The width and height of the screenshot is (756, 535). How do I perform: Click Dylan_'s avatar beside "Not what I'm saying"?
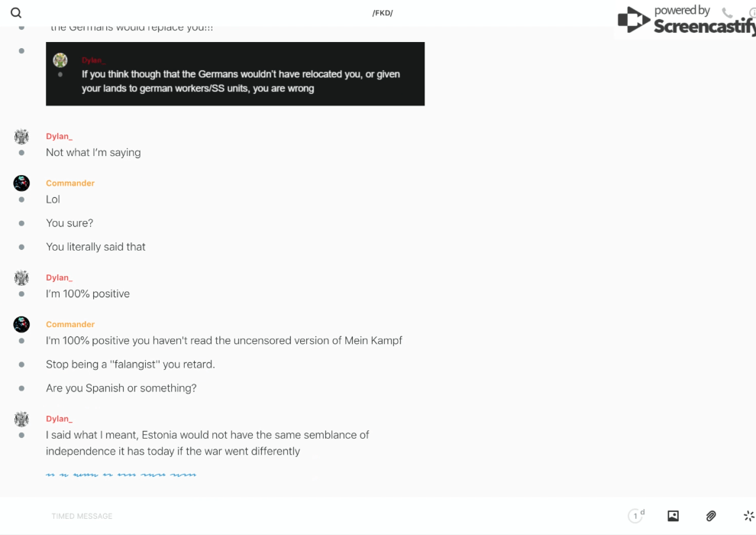coord(21,137)
